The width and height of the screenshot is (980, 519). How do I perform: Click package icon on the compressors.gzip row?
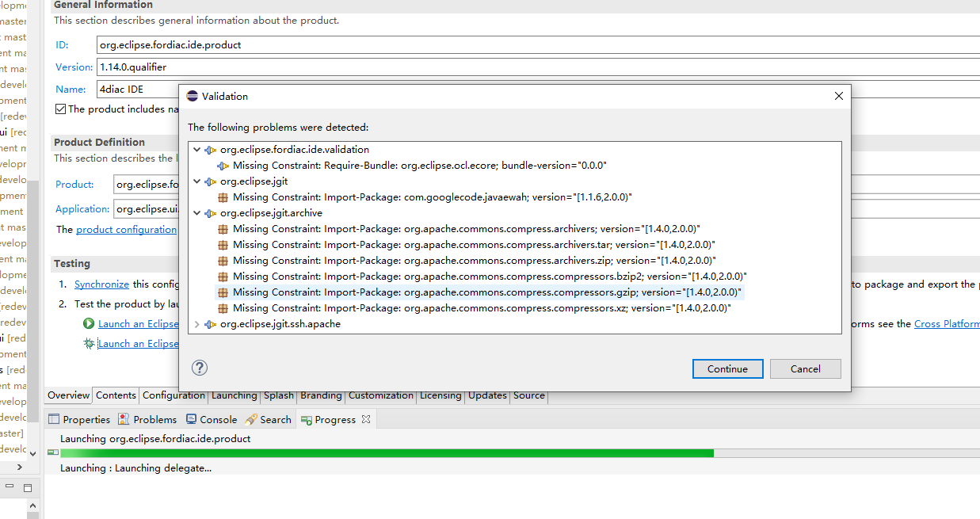[x=223, y=292]
